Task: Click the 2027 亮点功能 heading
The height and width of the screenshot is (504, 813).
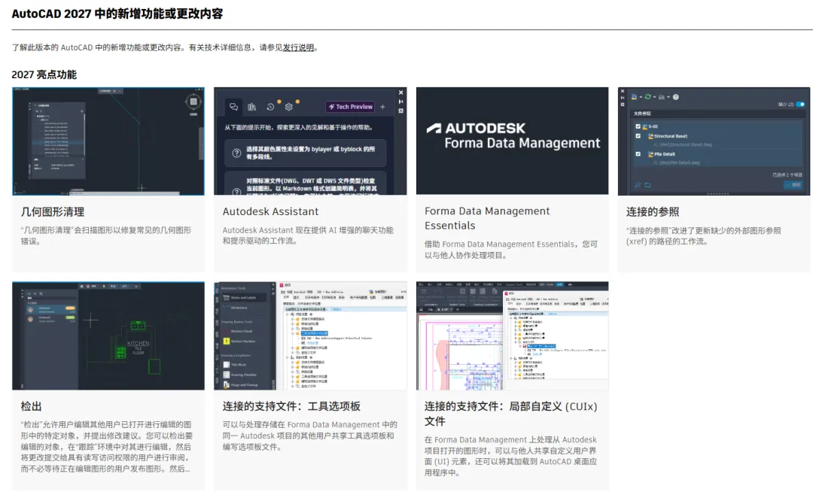Action: tap(44, 74)
